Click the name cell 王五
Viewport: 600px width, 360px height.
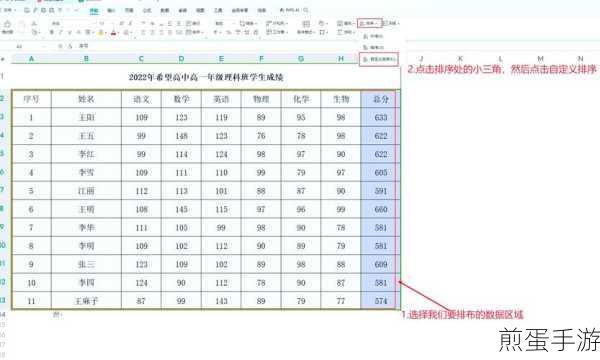86,136
